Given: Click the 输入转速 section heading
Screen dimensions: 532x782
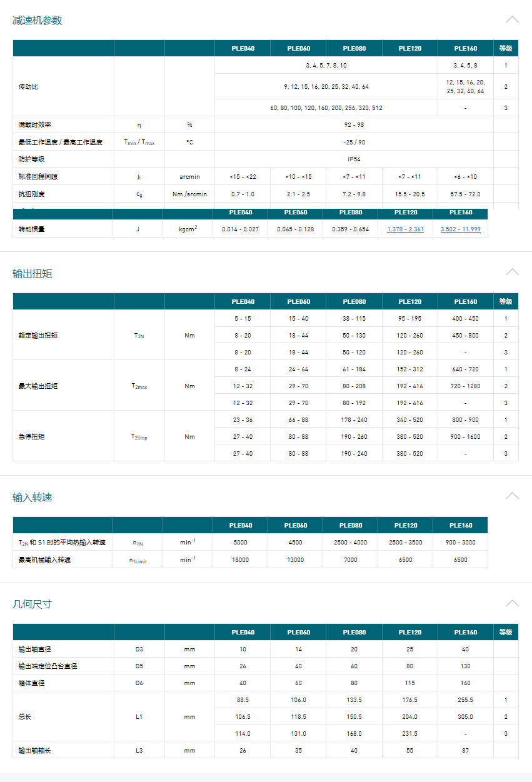Looking at the screenshot, I should coord(33,498).
